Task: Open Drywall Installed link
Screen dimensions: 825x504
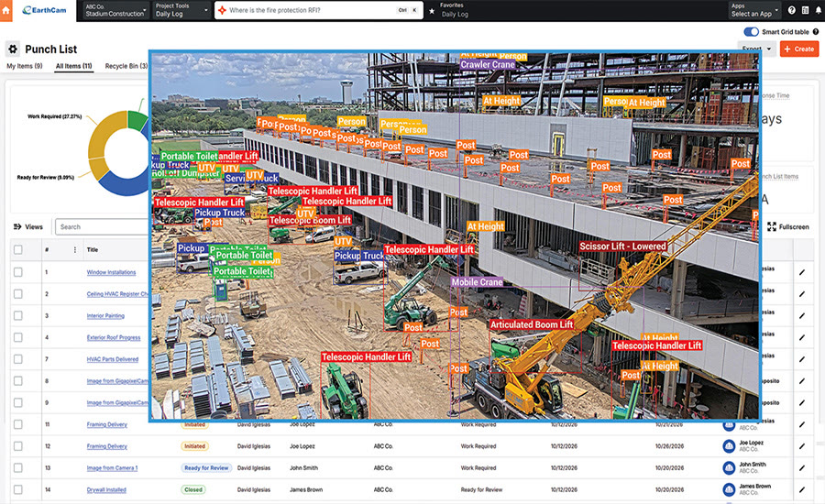Action: click(x=106, y=489)
